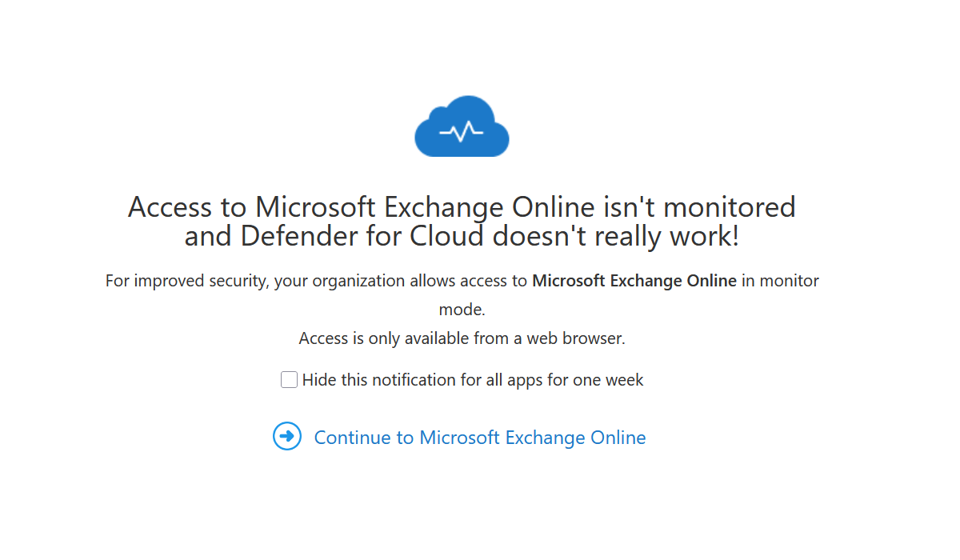Click the right-arrow glyph next to Continue

[x=287, y=437]
